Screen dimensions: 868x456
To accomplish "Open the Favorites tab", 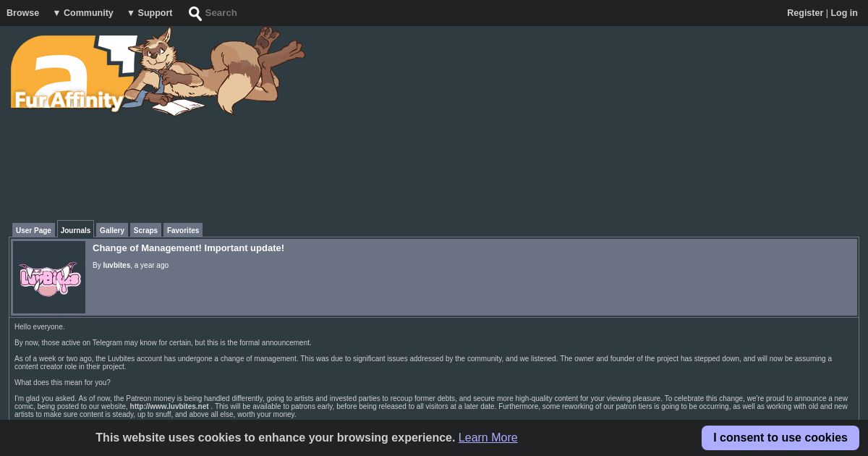I will coord(183,230).
